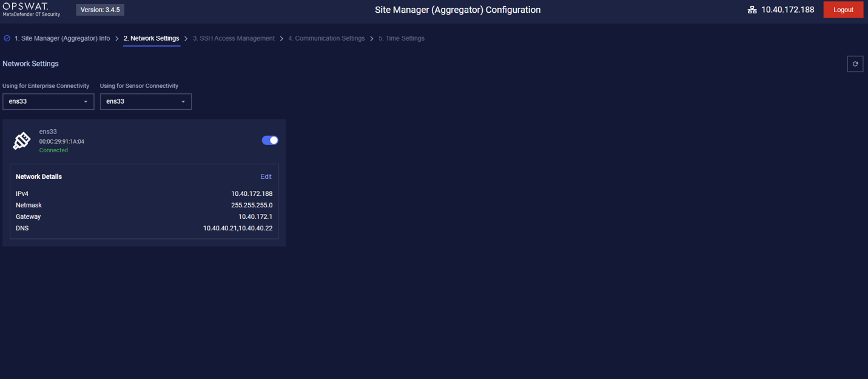
Task: Select the 2. Network Settings step
Action: tap(152, 38)
